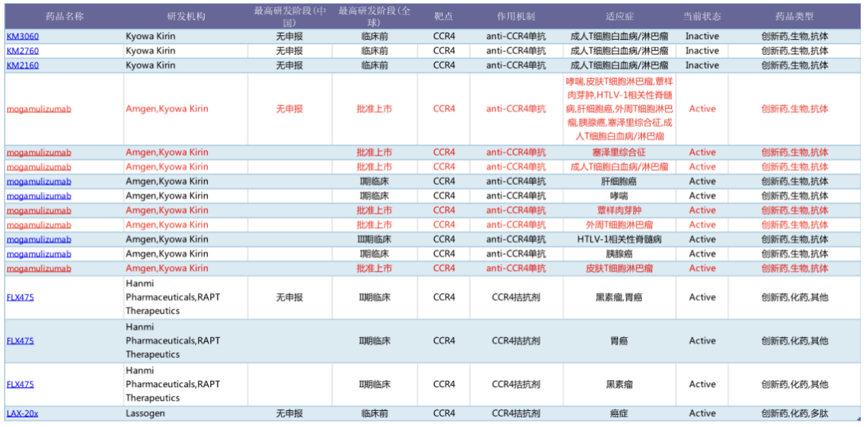Select the HTLV-1相关性脊髓病 indication cell
Image resolution: width=868 pixels, height=427 pixels.
pyautogui.click(x=620, y=239)
